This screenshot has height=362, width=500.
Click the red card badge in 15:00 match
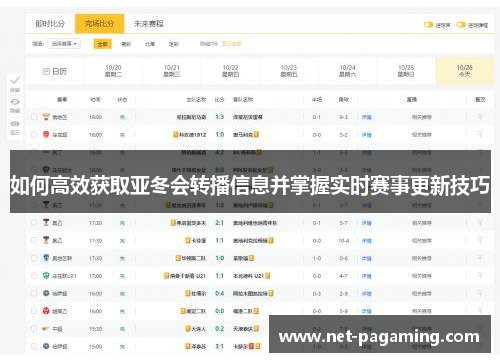click(x=252, y=346)
